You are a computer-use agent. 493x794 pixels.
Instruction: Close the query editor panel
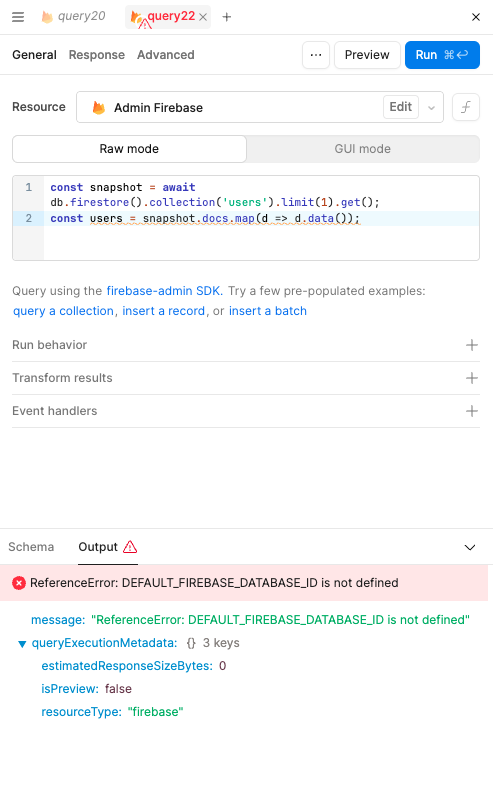tap(476, 17)
